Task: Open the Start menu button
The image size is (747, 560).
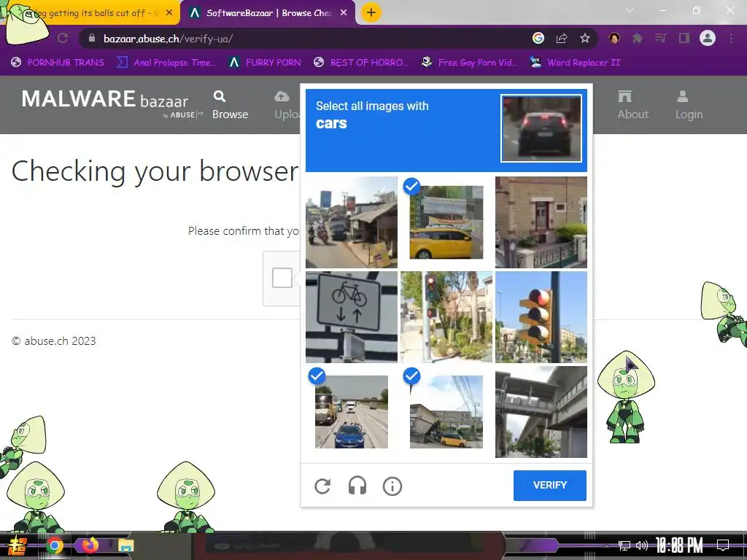Action: pyautogui.click(x=18, y=545)
